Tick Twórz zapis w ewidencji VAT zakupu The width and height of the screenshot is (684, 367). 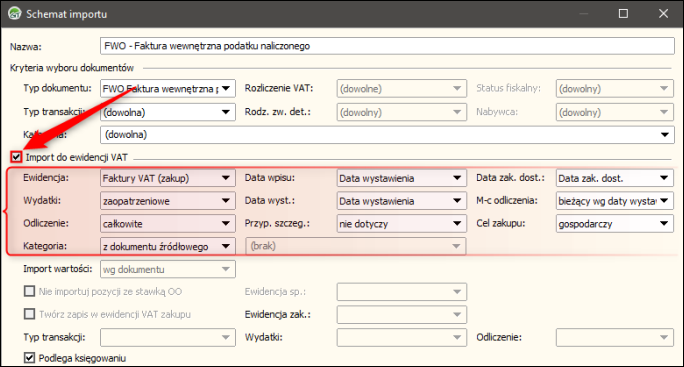click(x=29, y=314)
